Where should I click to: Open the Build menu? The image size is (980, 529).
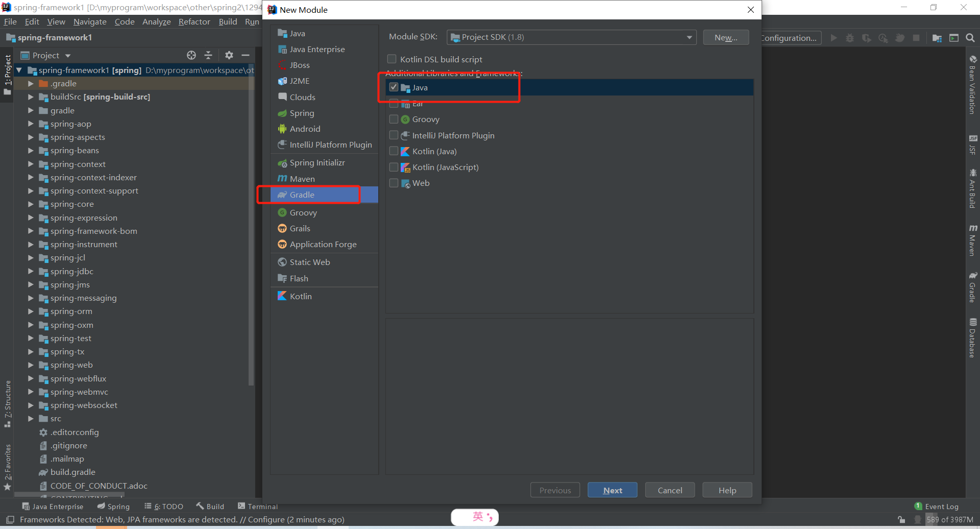(x=228, y=21)
